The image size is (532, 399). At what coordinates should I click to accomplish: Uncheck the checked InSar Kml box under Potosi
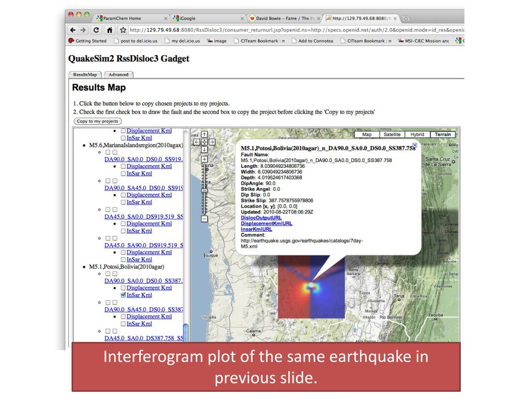point(123,295)
